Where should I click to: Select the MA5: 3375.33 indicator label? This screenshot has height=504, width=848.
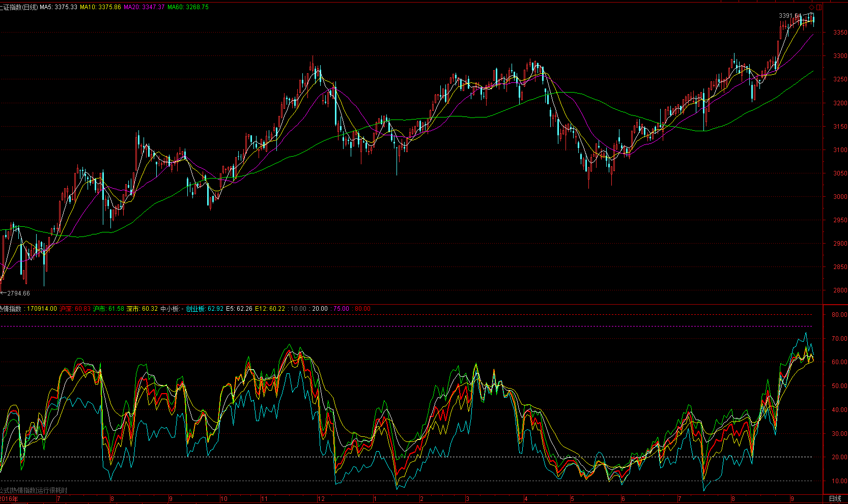pos(59,7)
